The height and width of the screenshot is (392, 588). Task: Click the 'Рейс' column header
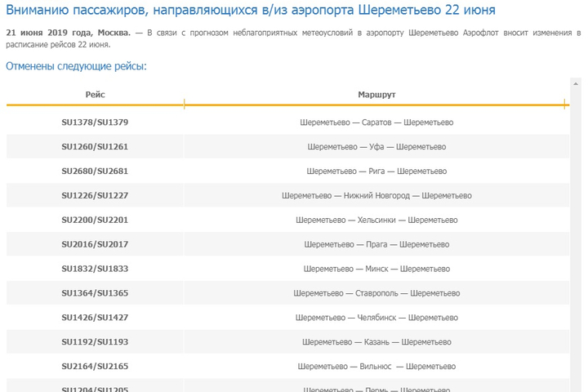click(x=95, y=95)
